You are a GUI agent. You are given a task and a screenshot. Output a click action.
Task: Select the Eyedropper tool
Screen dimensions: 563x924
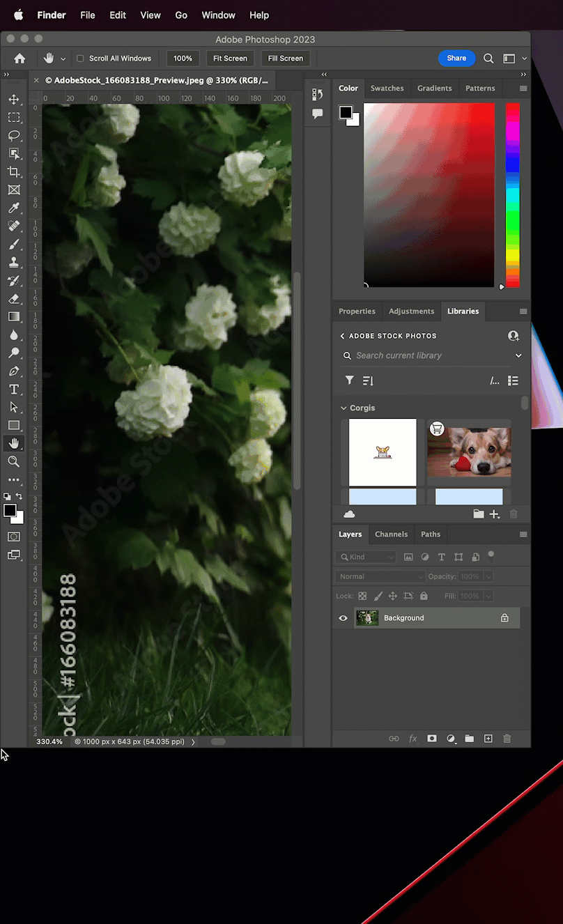(x=14, y=208)
